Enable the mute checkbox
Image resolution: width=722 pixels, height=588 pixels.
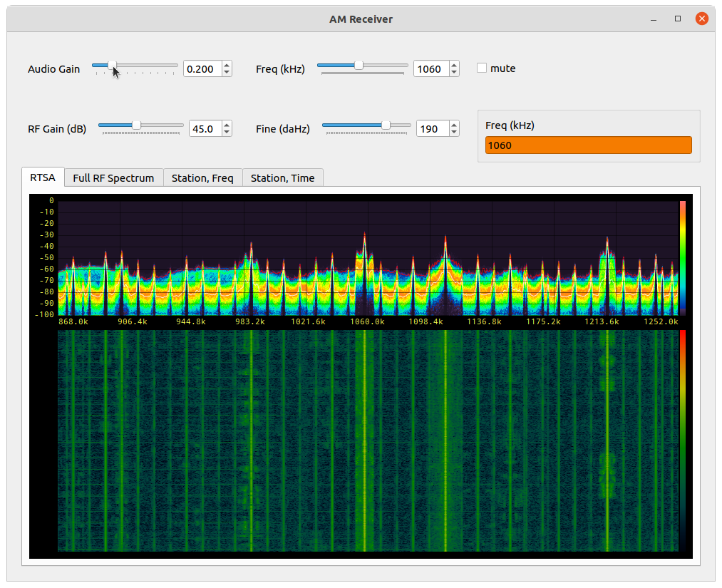482,68
